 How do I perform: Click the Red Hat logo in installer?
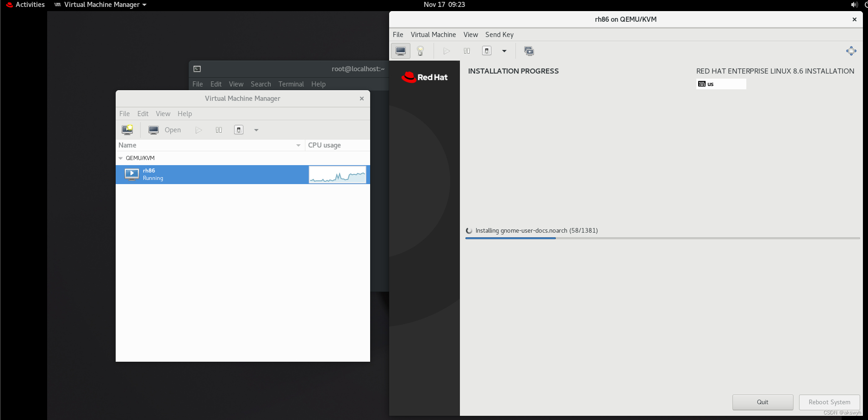425,77
